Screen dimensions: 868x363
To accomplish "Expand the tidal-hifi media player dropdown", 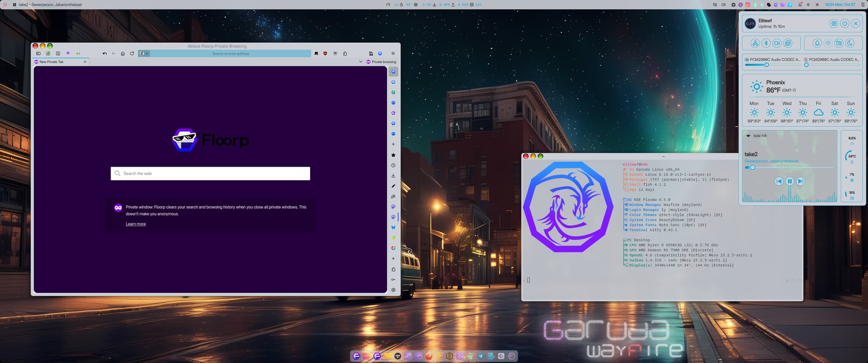I will click(748, 136).
